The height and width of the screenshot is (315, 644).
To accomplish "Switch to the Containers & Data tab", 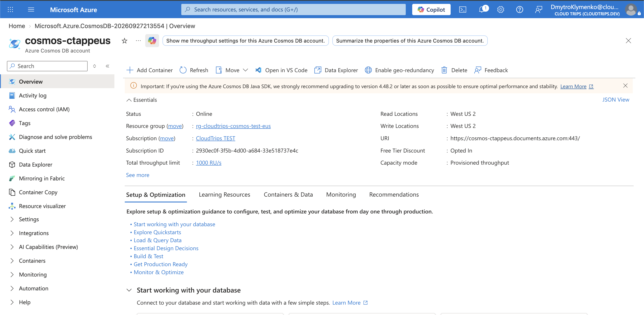I will pos(288,195).
